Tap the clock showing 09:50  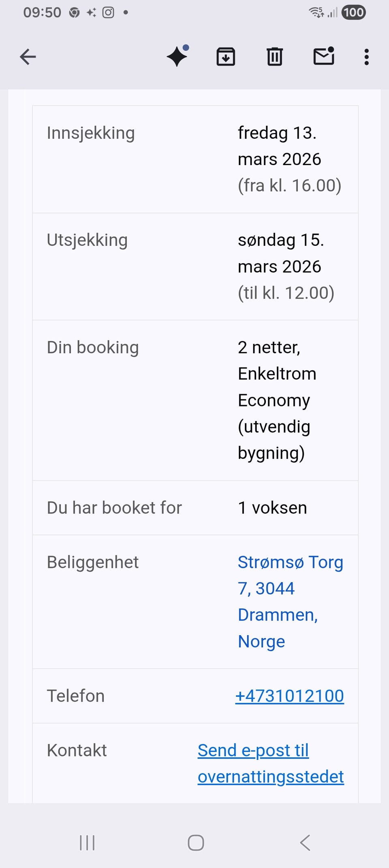click(42, 13)
